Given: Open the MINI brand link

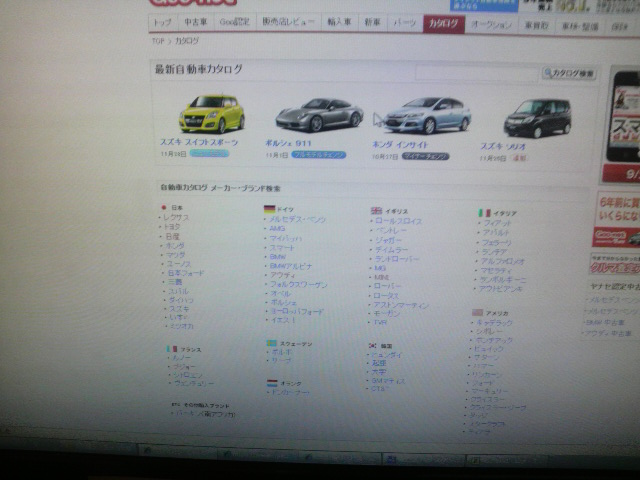Looking at the screenshot, I should (382, 277).
